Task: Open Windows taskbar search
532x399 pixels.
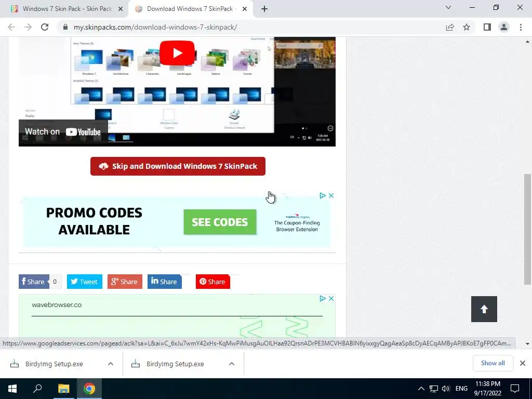Action: [x=37, y=389]
